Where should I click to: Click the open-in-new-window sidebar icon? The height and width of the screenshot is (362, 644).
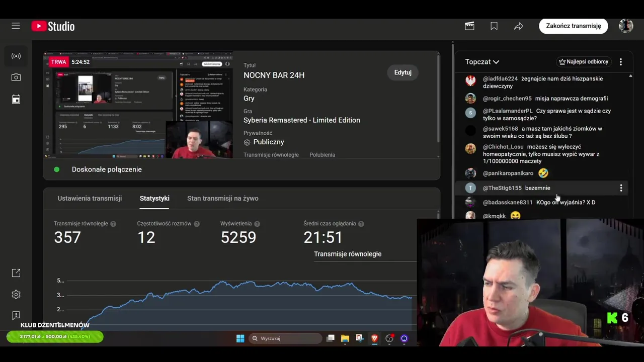pyautogui.click(x=16, y=273)
